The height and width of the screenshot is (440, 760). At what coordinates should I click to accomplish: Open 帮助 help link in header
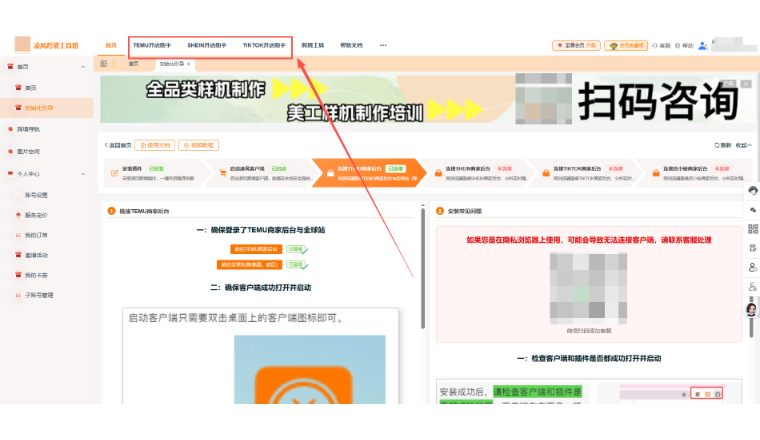pyautogui.click(x=684, y=46)
